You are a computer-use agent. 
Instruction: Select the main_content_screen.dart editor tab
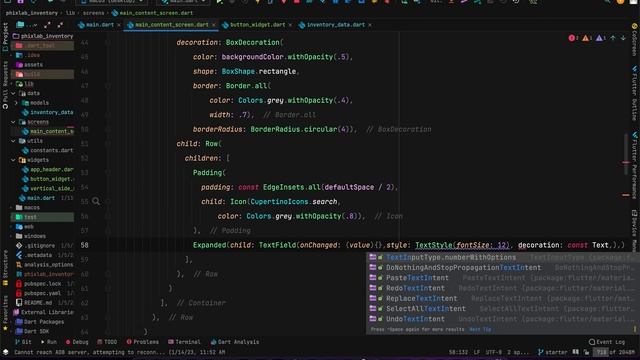[x=171, y=25]
